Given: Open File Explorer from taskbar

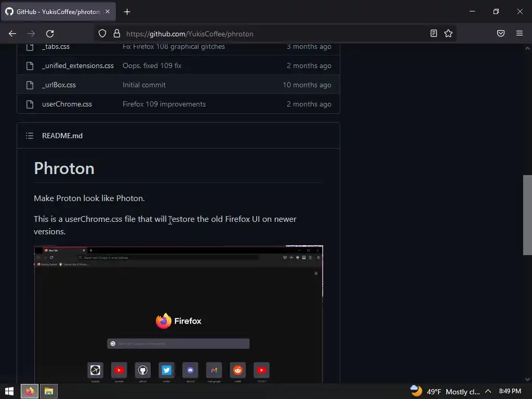Looking at the screenshot, I should [49, 391].
